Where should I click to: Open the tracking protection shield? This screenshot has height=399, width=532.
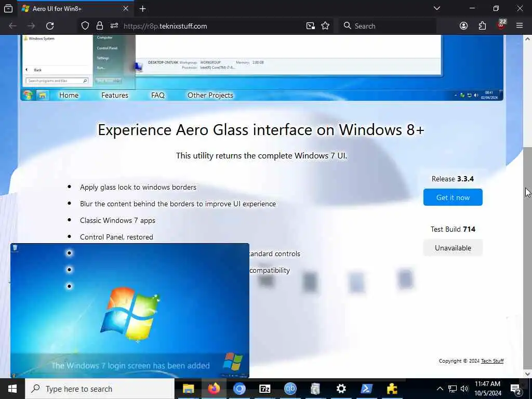tap(85, 26)
